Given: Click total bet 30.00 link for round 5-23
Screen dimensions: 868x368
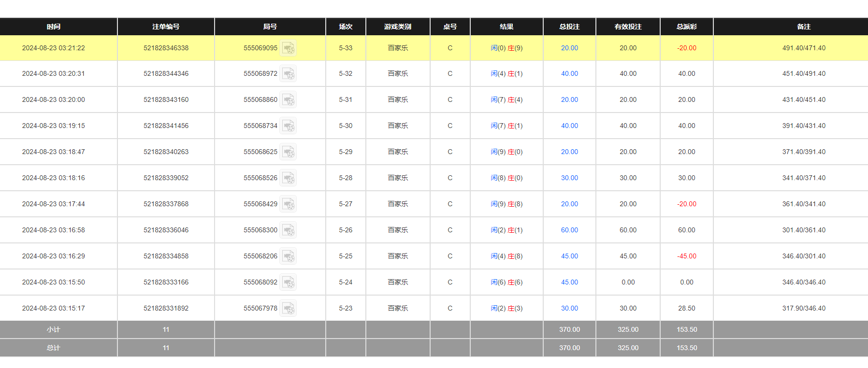Looking at the screenshot, I should click(x=569, y=309).
